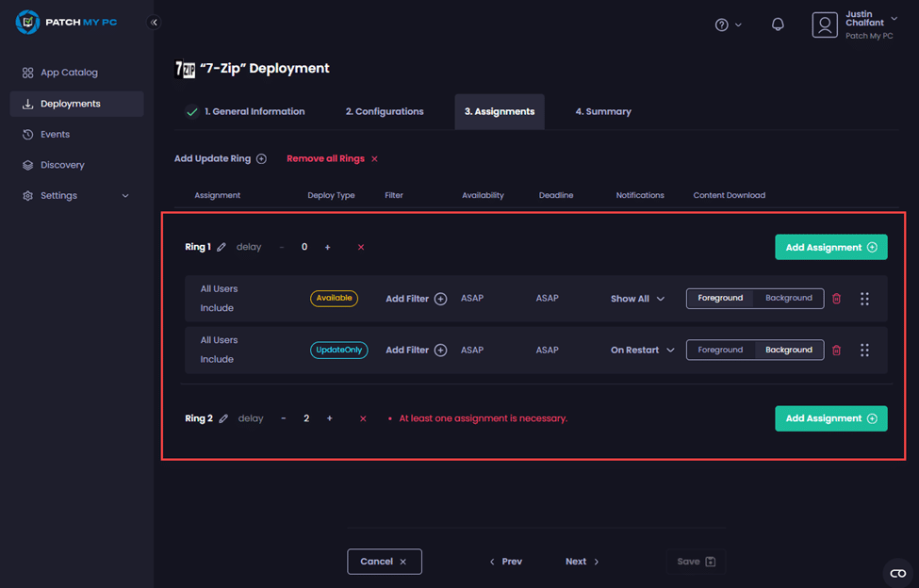Open the chat widget icon in the bottom corner
Viewport: 919px width, 588px height.
[897, 573]
